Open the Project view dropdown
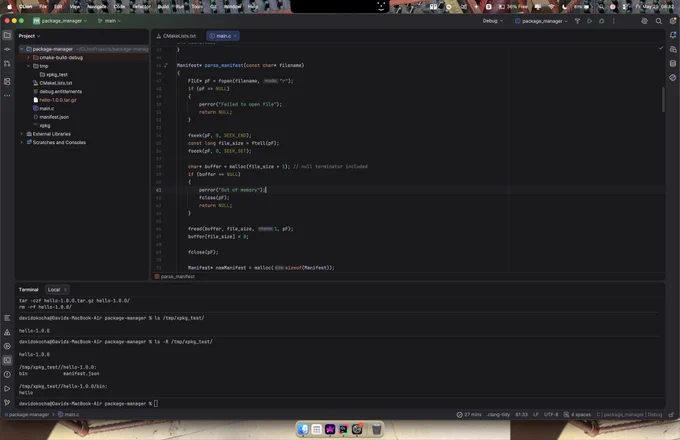The height and width of the screenshot is (440, 680). point(29,36)
